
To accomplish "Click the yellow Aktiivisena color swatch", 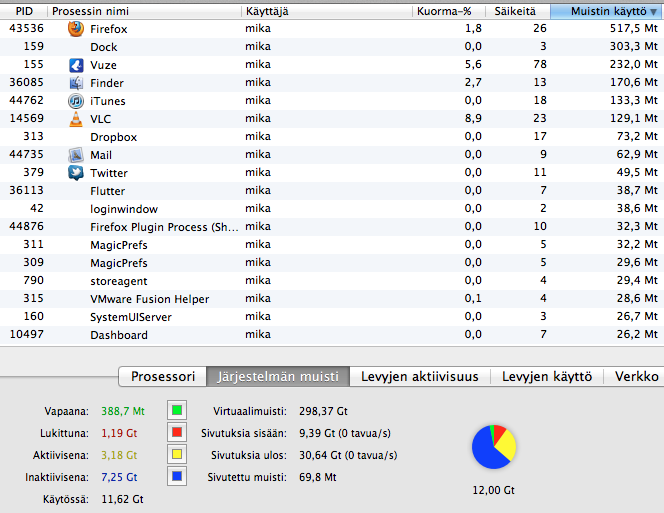I will click(x=177, y=454).
